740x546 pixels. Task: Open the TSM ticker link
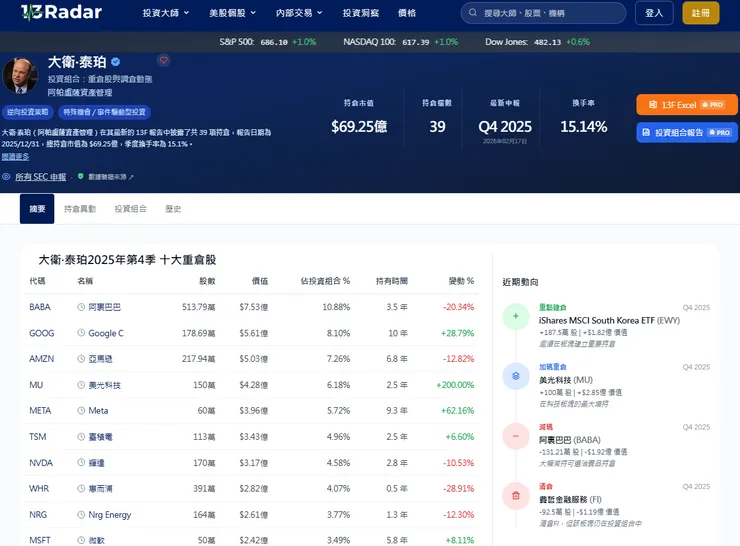(x=38, y=437)
